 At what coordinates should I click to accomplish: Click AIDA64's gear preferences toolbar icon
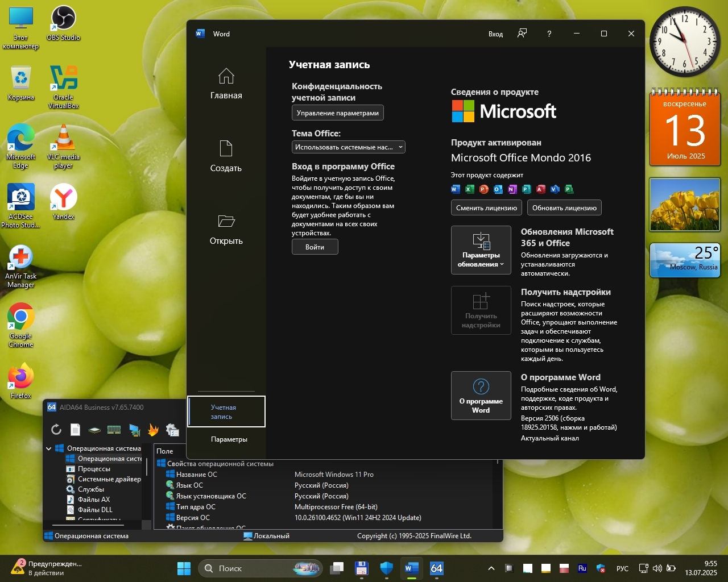click(172, 430)
